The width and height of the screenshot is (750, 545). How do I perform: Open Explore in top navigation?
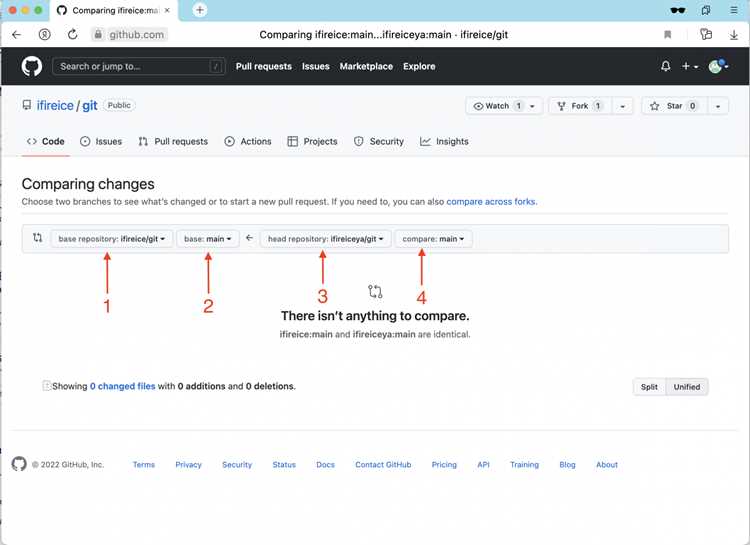[419, 67]
